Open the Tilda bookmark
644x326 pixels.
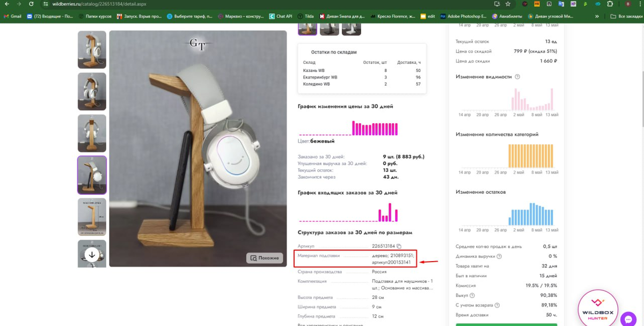click(x=306, y=16)
